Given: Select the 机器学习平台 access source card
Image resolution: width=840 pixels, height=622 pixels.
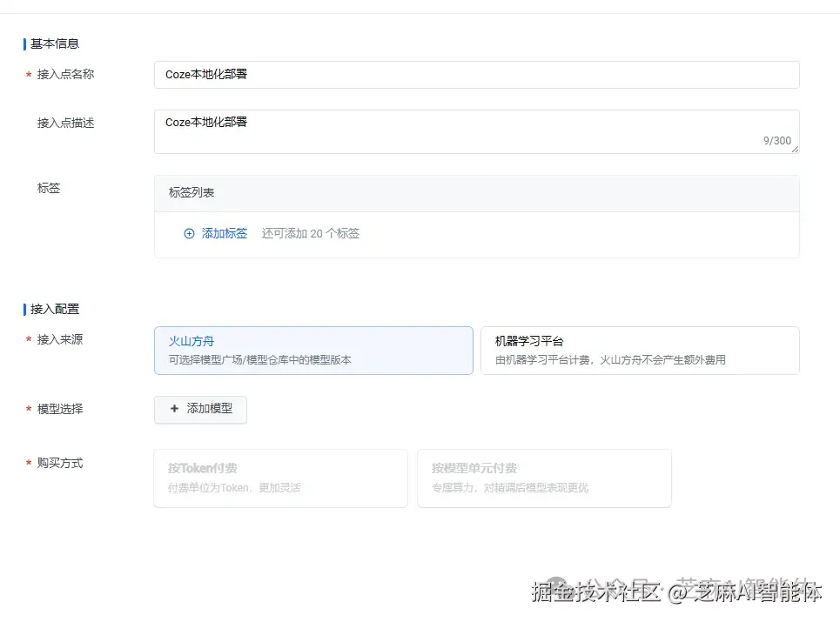Looking at the screenshot, I should click(640, 350).
